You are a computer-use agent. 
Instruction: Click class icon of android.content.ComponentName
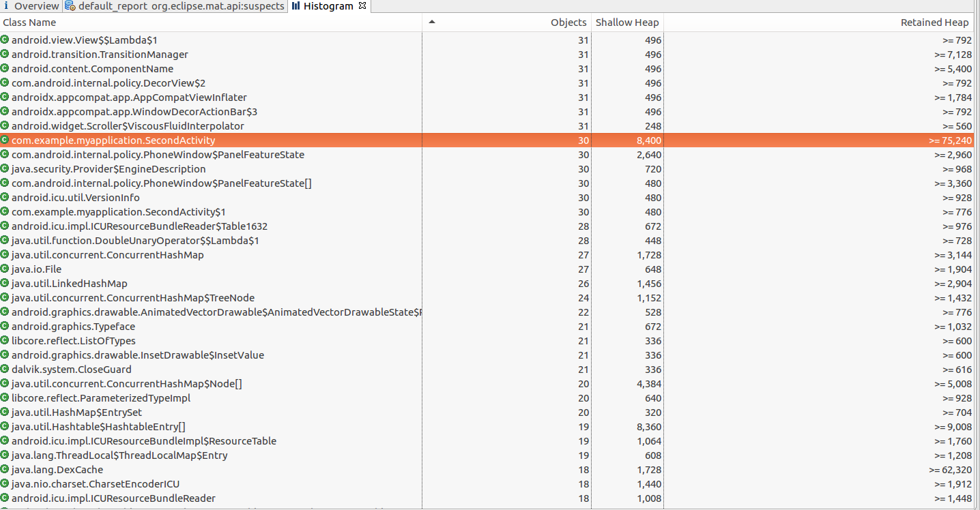click(5, 69)
